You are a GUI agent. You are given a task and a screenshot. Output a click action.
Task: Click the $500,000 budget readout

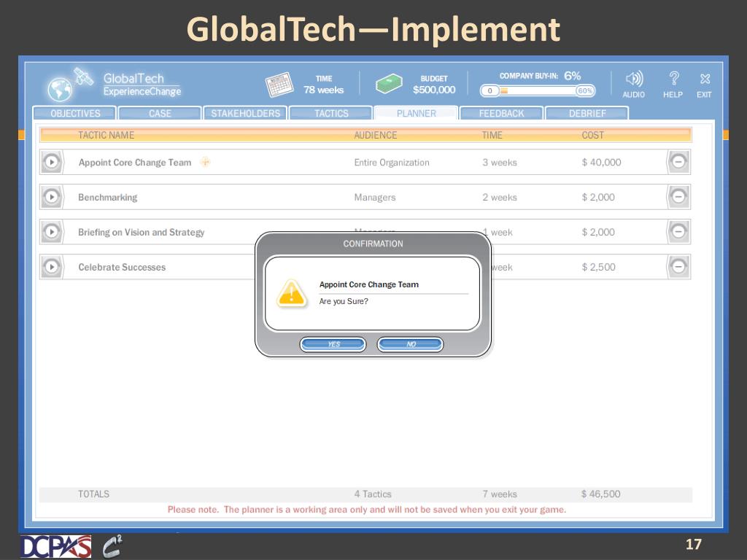[x=434, y=90]
